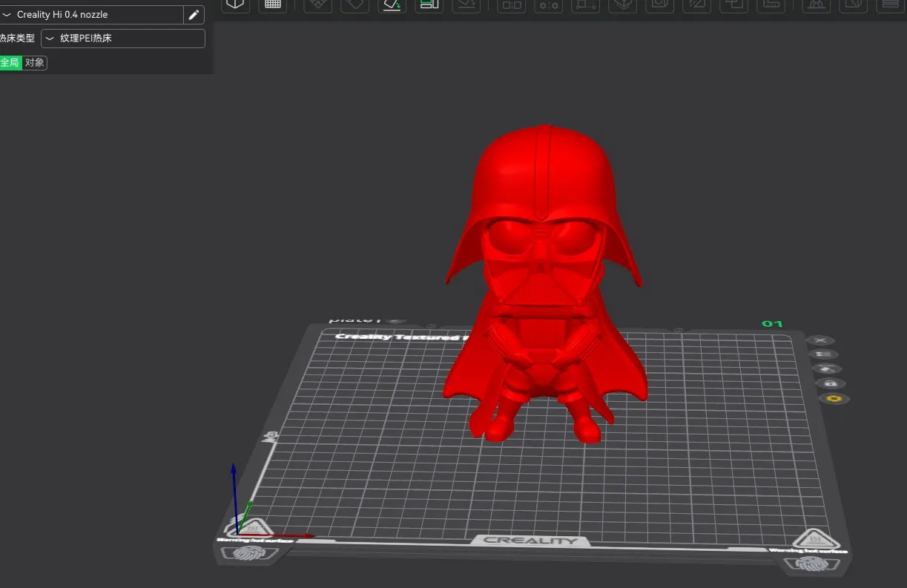Click the cube add-model icon in top toolbar
The height and width of the screenshot is (588, 907).
click(235, 4)
